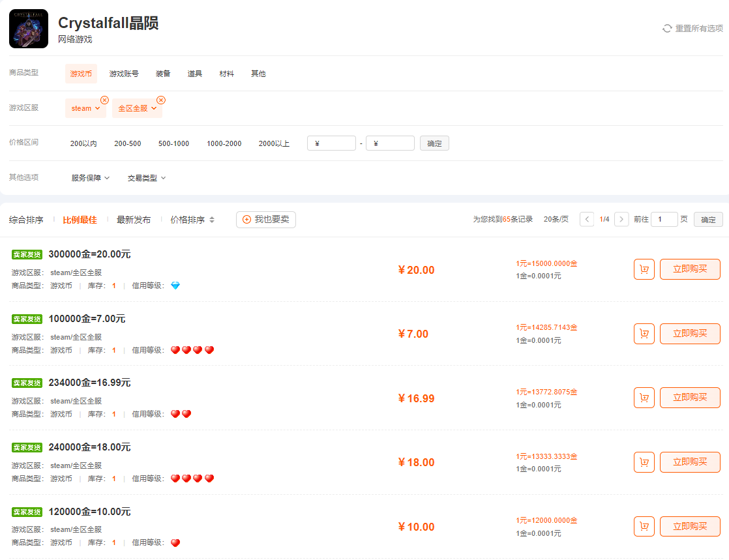Click the Crystalfall game logo thumbnail
This screenshot has width=729, height=560.
tap(28, 29)
